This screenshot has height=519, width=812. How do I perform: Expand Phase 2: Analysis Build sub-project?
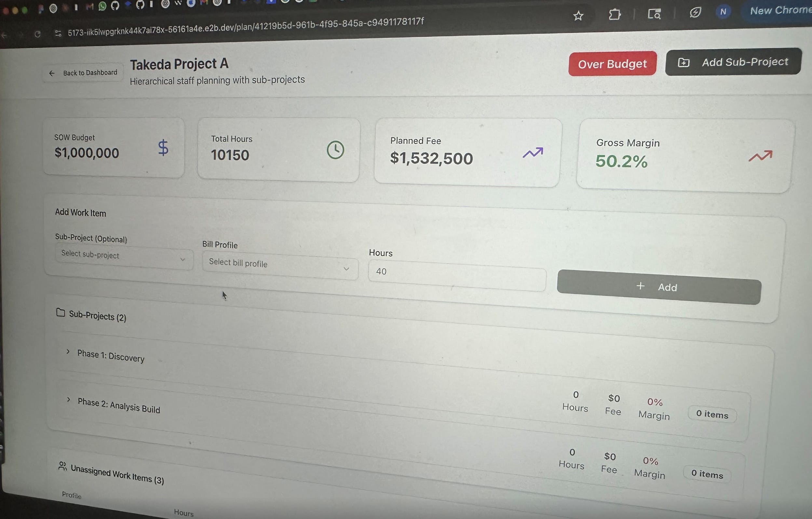coord(68,399)
